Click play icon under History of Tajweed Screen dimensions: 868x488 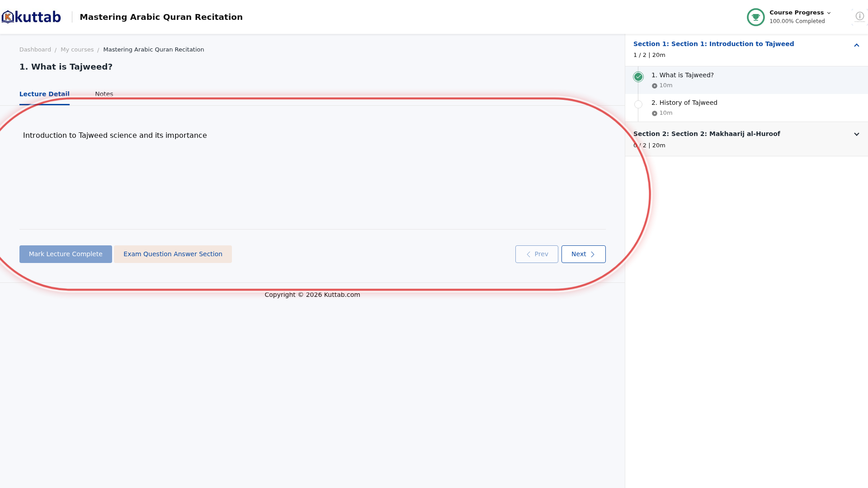pyautogui.click(x=654, y=113)
